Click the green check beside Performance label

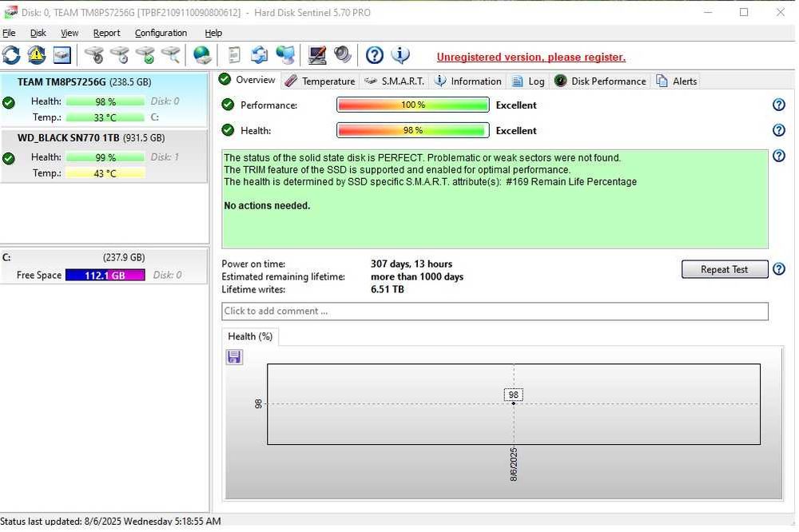(228, 105)
